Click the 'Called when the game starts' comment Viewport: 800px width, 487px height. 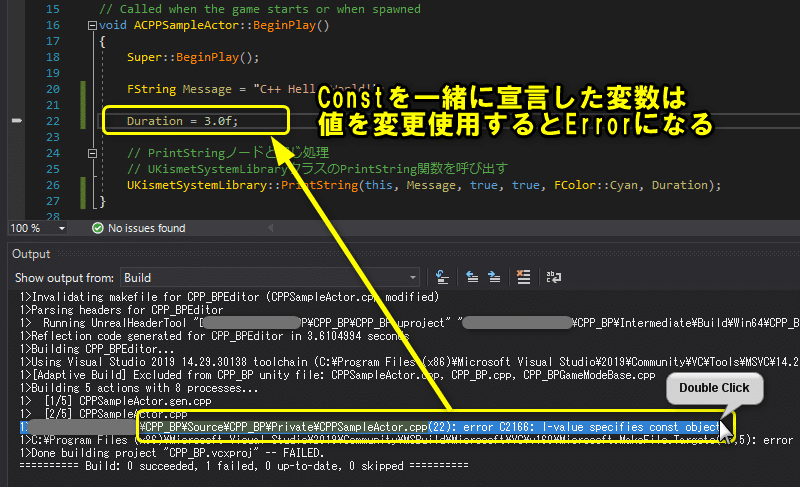tap(260, 9)
